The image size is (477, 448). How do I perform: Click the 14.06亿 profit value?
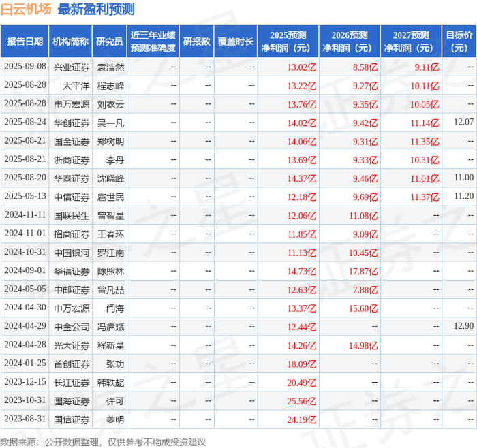[x=302, y=142]
